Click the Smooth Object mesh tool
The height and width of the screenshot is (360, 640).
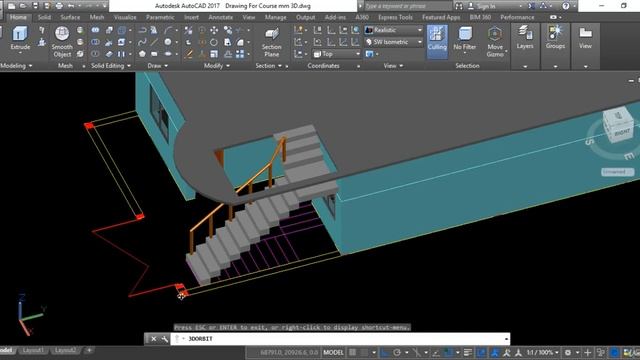pyautogui.click(x=62, y=42)
